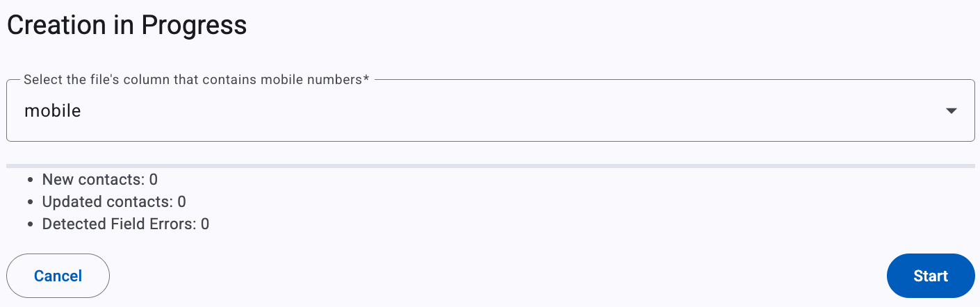980x307 pixels.
Task: Click the zero count next to New contacts
Action: tap(154, 180)
